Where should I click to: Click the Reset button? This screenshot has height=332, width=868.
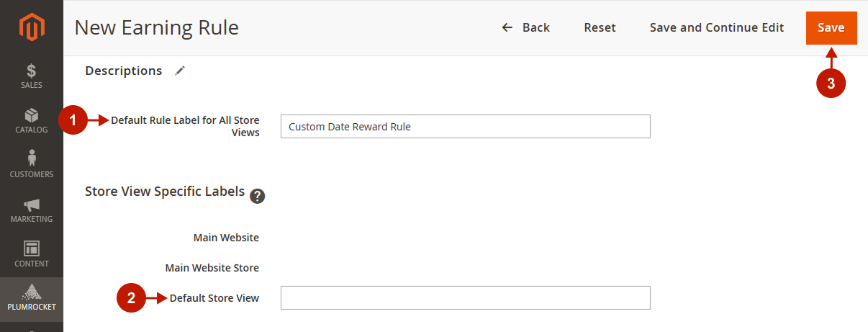click(x=600, y=27)
